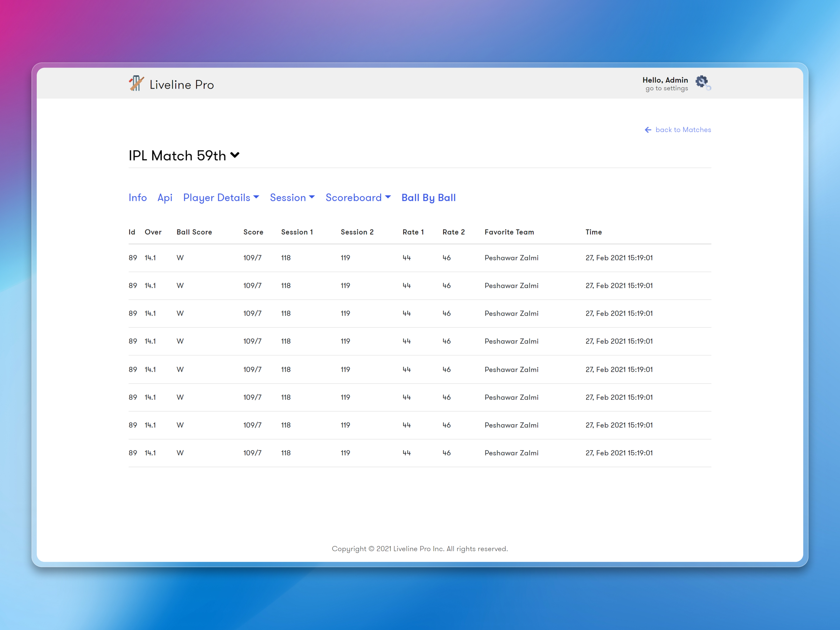
Task: Click the 'Hello, Admin' greeting
Action: click(665, 80)
